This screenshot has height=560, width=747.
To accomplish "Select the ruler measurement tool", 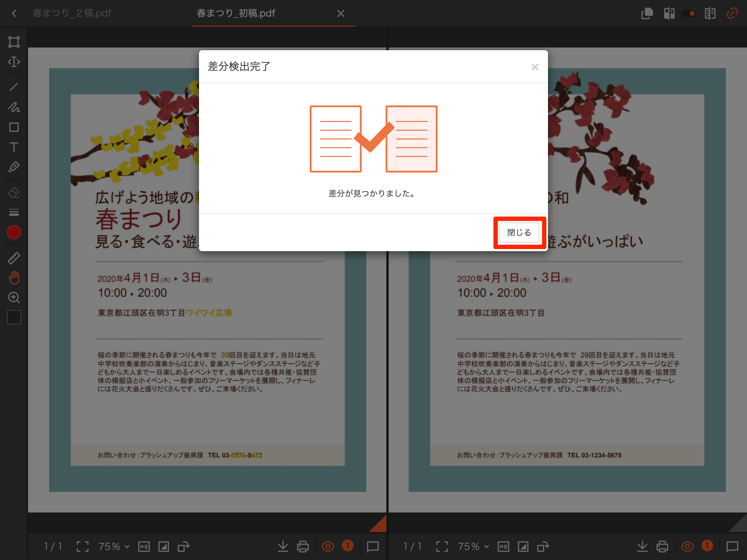I will [x=14, y=258].
